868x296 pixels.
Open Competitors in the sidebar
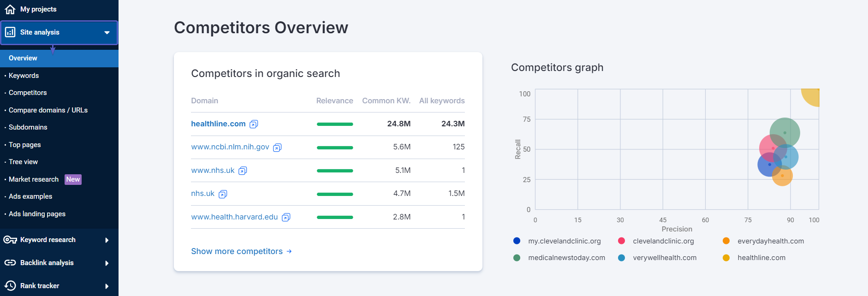pos(28,93)
